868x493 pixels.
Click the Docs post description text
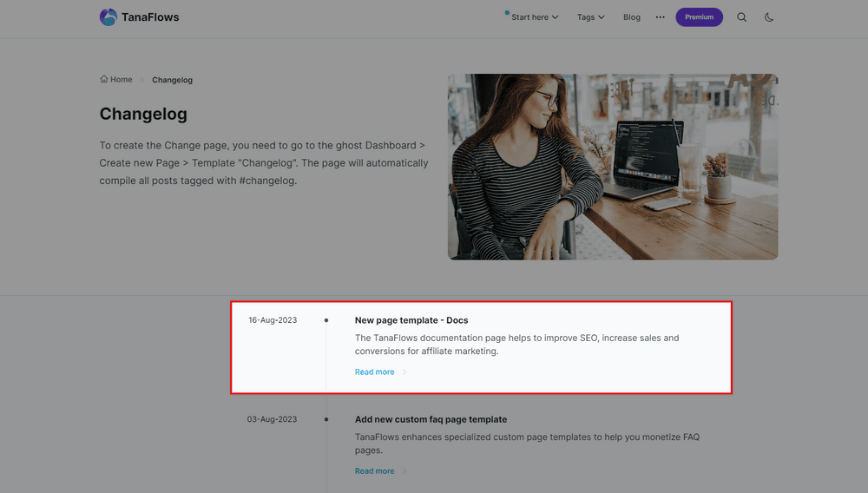click(517, 345)
